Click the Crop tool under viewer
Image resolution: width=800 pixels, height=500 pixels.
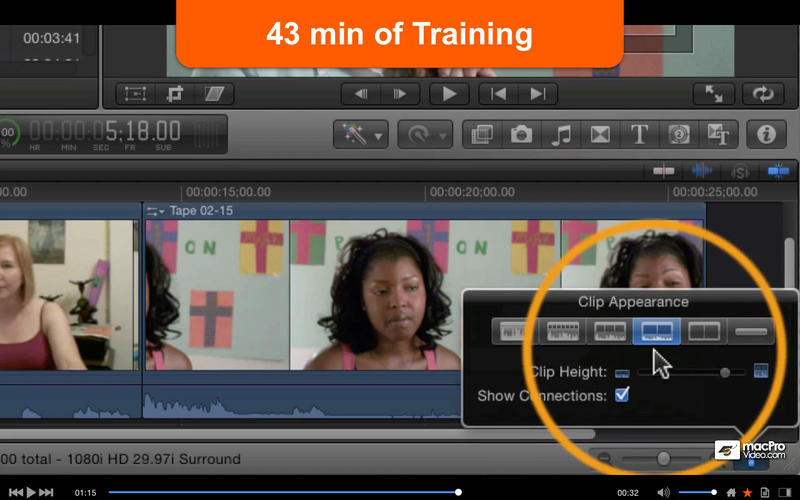(x=175, y=94)
